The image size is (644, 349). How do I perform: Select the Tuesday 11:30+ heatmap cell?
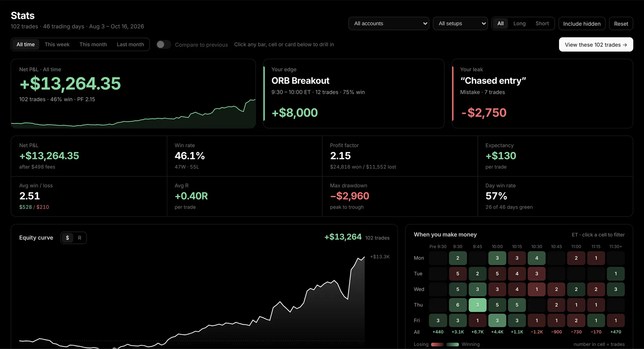tap(616, 274)
